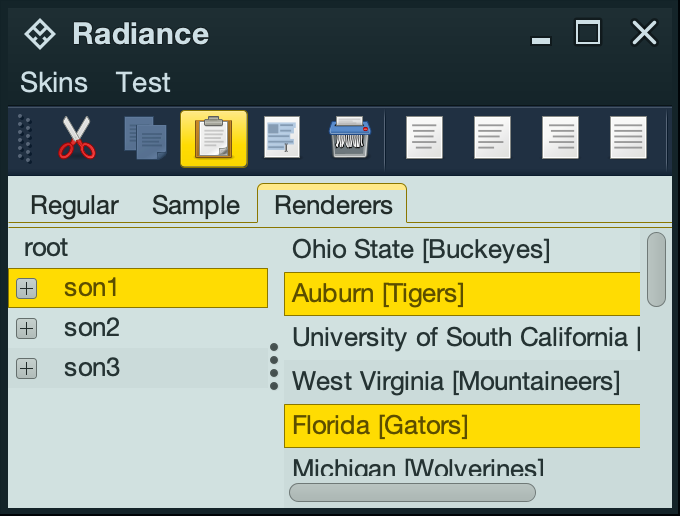Toggle the Paste clipboard button

coord(213,138)
